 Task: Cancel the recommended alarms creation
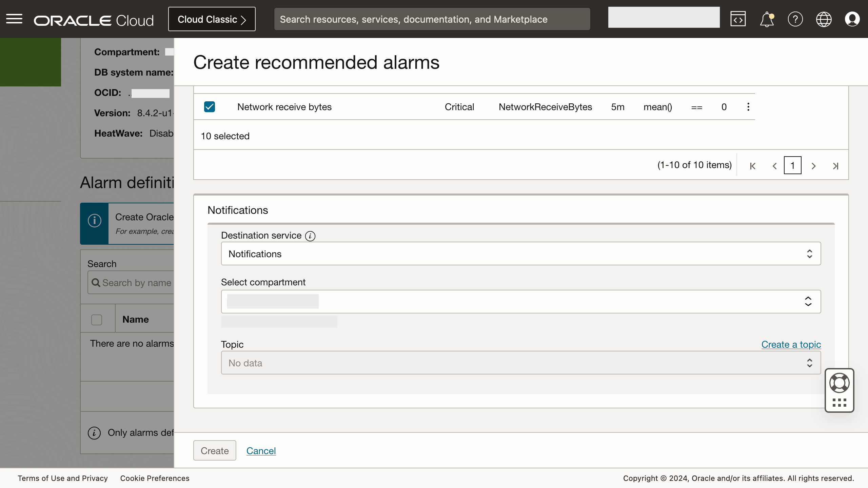point(261,451)
